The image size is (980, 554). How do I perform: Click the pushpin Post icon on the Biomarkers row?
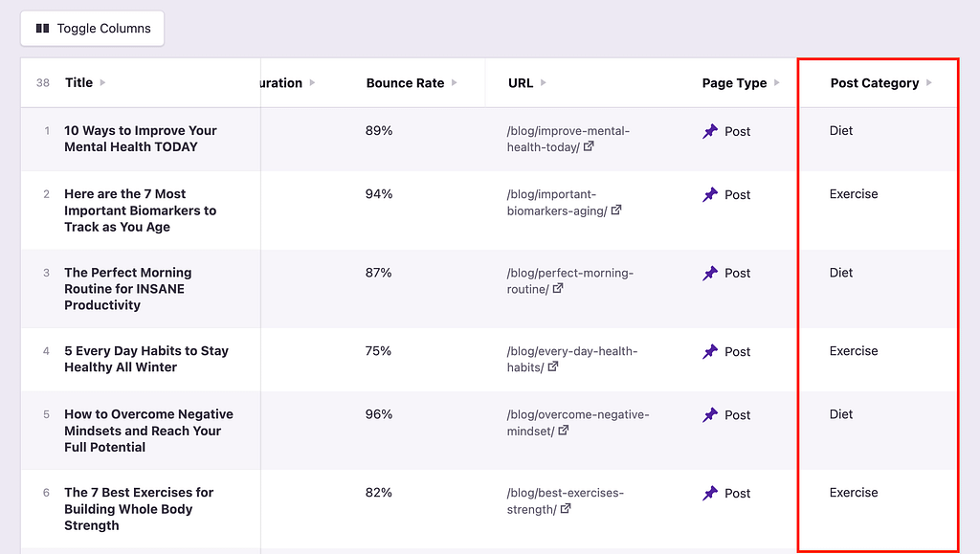710,194
